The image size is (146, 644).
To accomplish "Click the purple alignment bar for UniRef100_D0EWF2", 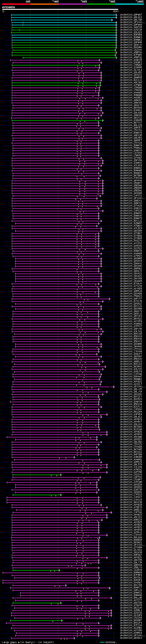I will click(x=57, y=63).
